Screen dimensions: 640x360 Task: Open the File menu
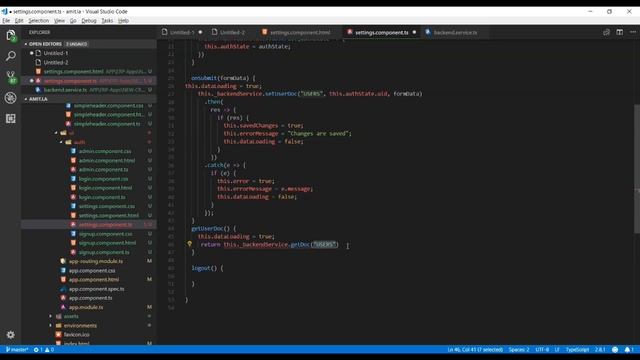(x=6, y=20)
